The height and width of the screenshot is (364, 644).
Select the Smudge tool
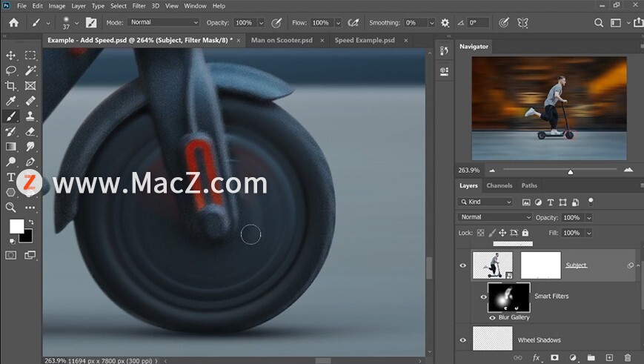tap(30, 147)
